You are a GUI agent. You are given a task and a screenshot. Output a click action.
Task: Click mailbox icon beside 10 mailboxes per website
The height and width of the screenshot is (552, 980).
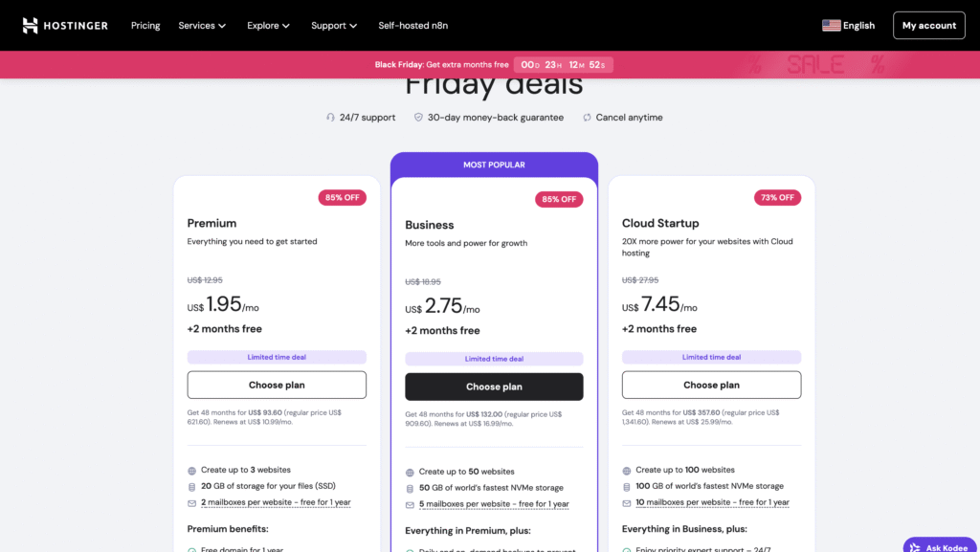(x=627, y=503)
